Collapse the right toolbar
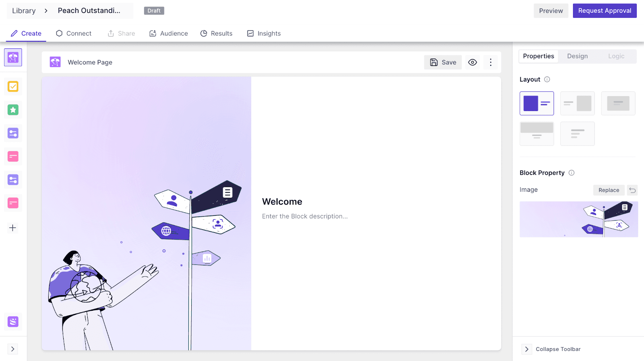 point(551,349)
